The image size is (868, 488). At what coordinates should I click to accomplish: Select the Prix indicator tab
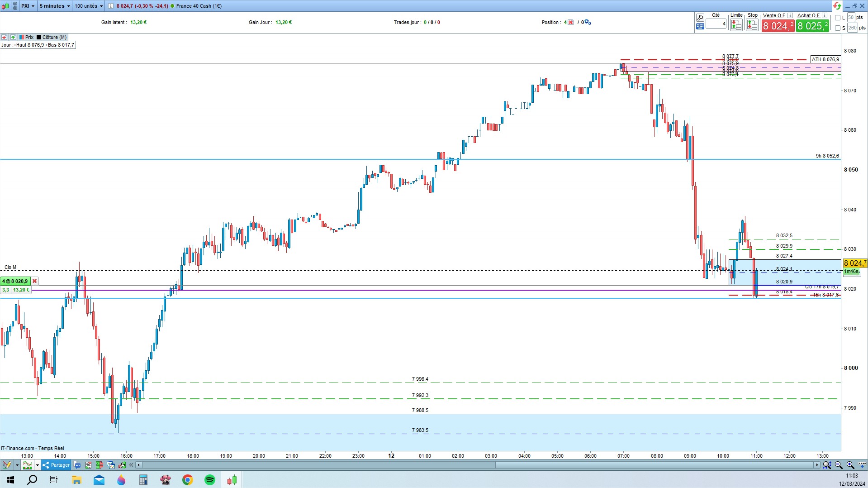pos(26,37)
